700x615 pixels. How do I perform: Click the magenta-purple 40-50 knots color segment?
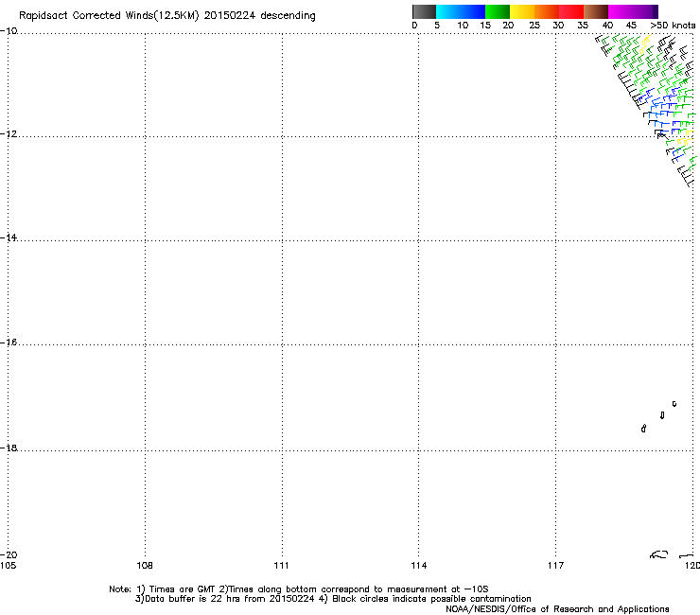[x=633, y=11]
